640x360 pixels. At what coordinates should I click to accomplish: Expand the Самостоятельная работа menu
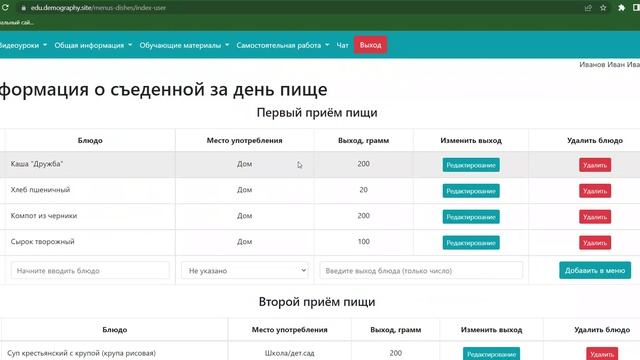(x=282, y=45)
